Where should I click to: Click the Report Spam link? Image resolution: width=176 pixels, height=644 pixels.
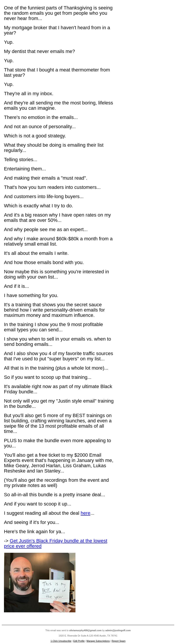point(119,641)
